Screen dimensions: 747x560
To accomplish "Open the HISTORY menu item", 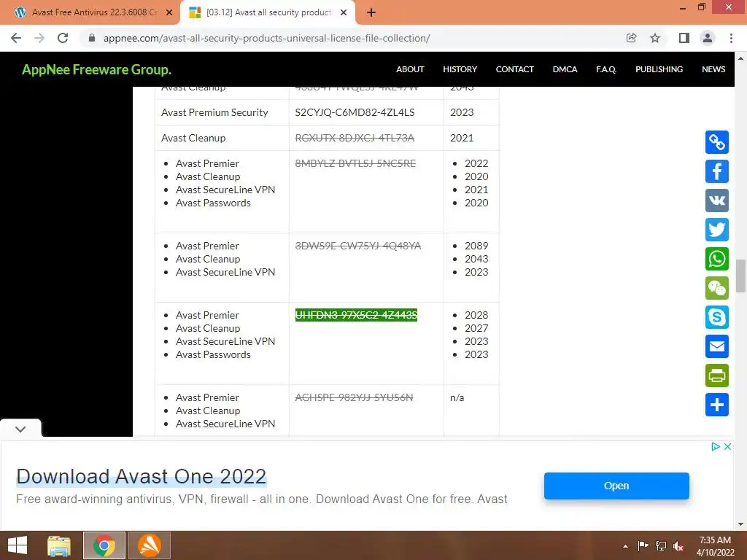I will click(x=460, y=69).
